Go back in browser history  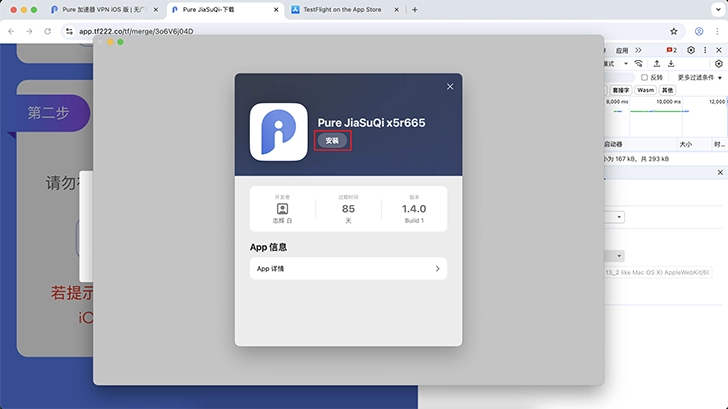tap(11, 31)
